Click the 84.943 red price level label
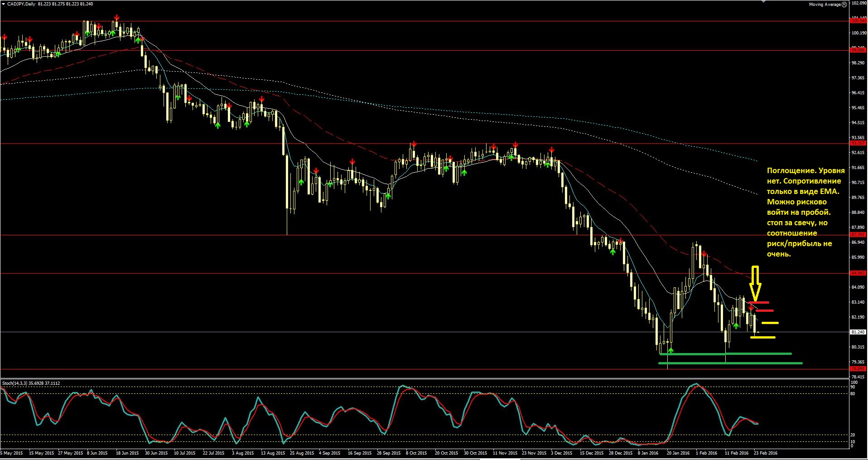868x460 pixels. click(858, 273)
